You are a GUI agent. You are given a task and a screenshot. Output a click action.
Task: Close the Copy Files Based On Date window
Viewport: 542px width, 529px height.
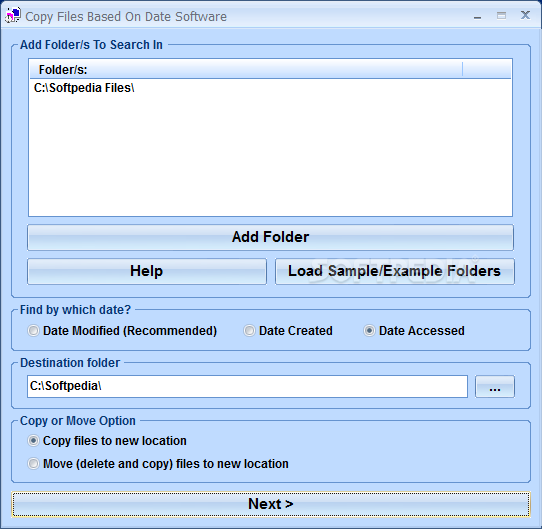click(525, 16)
